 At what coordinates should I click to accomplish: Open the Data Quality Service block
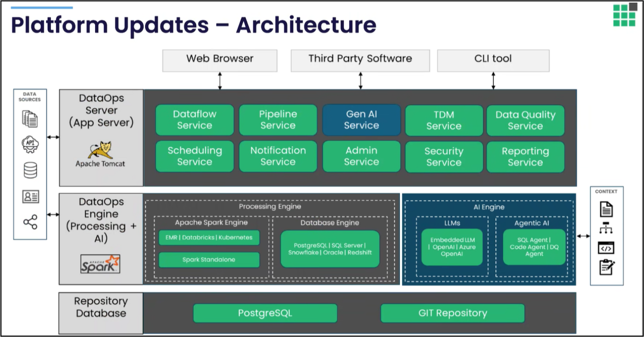[x=525, y=121]
